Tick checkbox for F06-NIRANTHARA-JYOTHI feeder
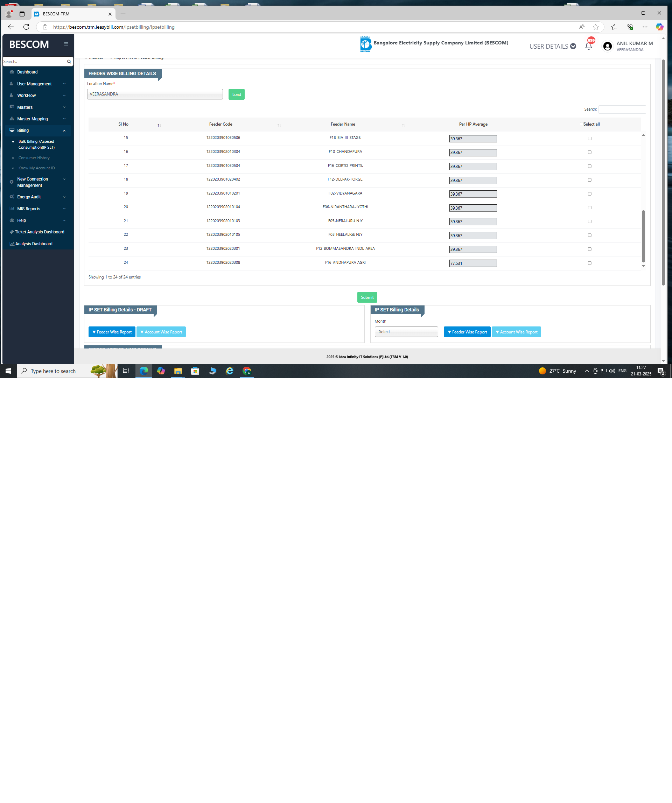This screenshot has height=803, width=672. [589, 207]
